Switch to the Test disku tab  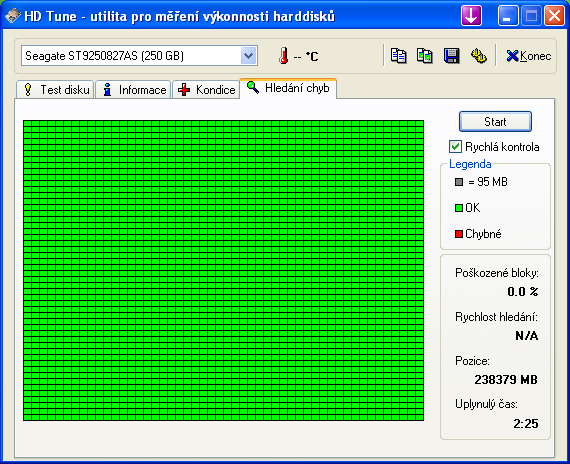click(55, 89)
